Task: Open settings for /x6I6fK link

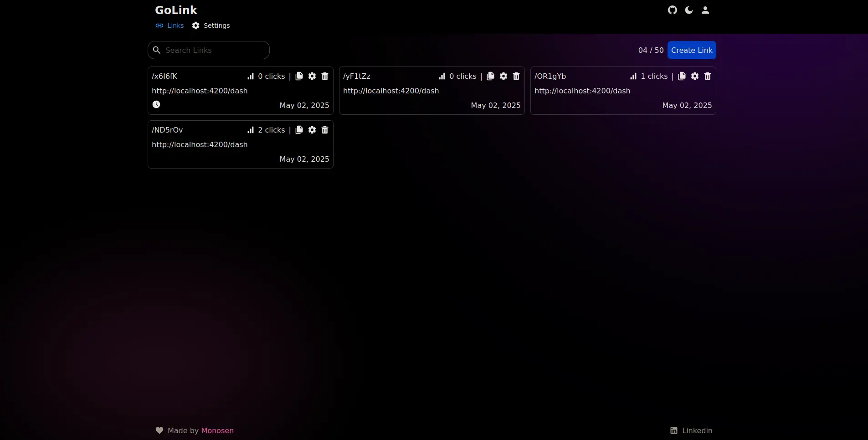Action: pos(312,76)
